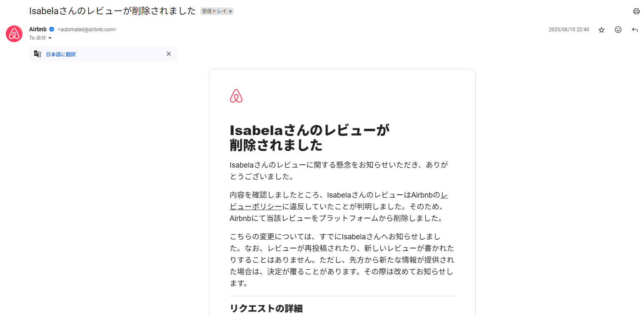
Task: Click the Airbnb logo inside the email body
Action: pos(236,96)
